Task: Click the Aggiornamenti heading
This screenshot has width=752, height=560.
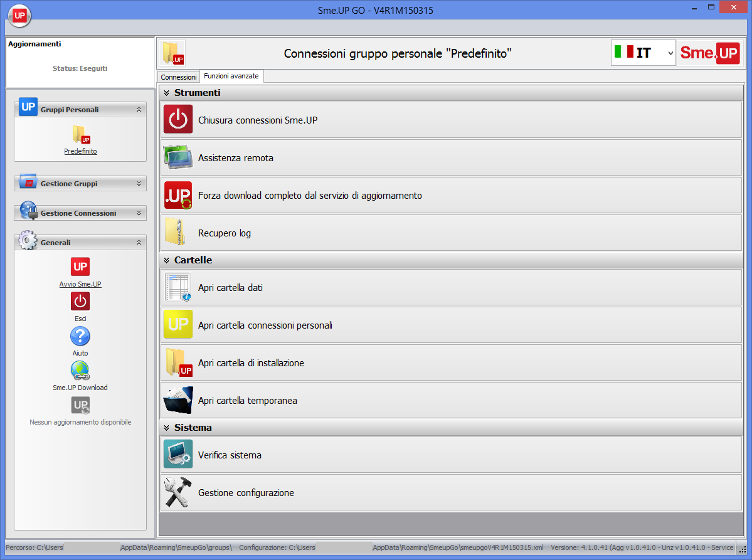Action: pos(34,44)
